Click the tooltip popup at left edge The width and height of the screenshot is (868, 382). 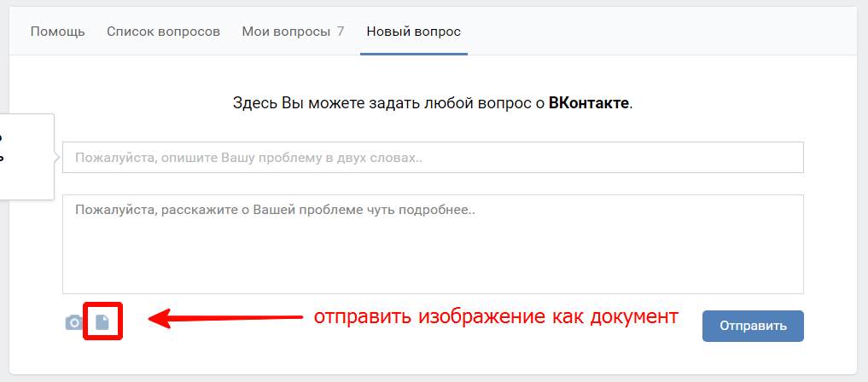[26, 156]
